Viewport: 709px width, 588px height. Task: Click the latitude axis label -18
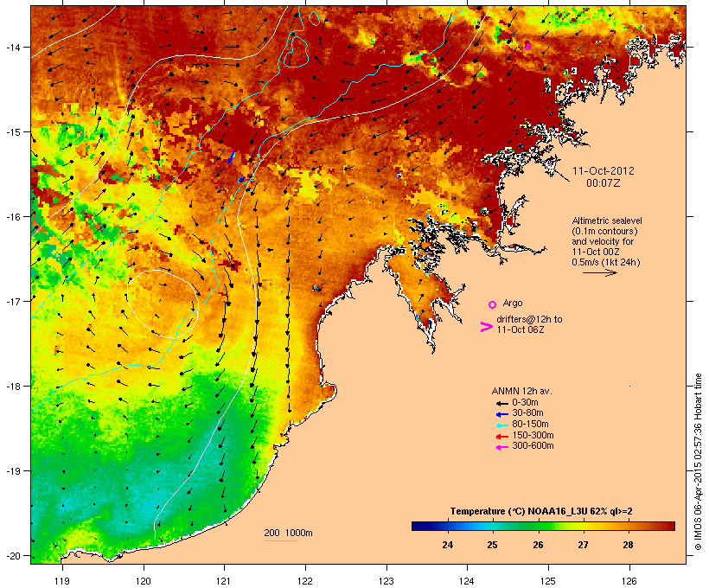click(12, 387)
